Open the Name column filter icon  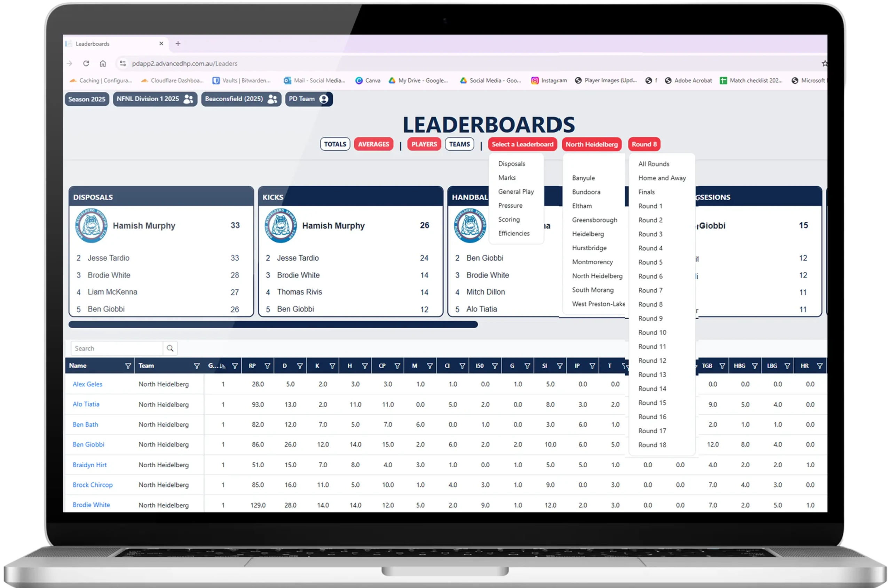click(128, 366)
